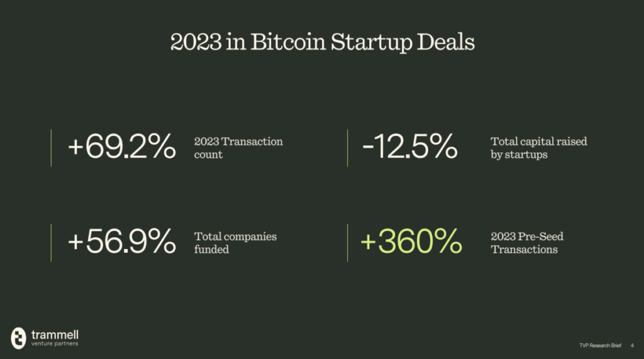The width and height of the screenshot is (644, 359).
Task: Click the page number 4 in the footer
Action: click(632, 345)
